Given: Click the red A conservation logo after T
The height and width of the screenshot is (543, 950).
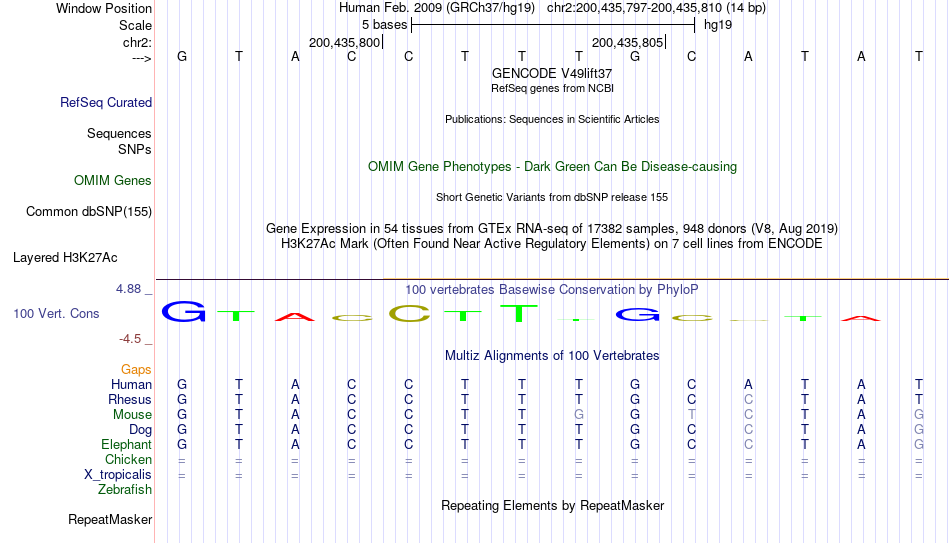Looking at the screenshot, I should click(x=294, y=316).
